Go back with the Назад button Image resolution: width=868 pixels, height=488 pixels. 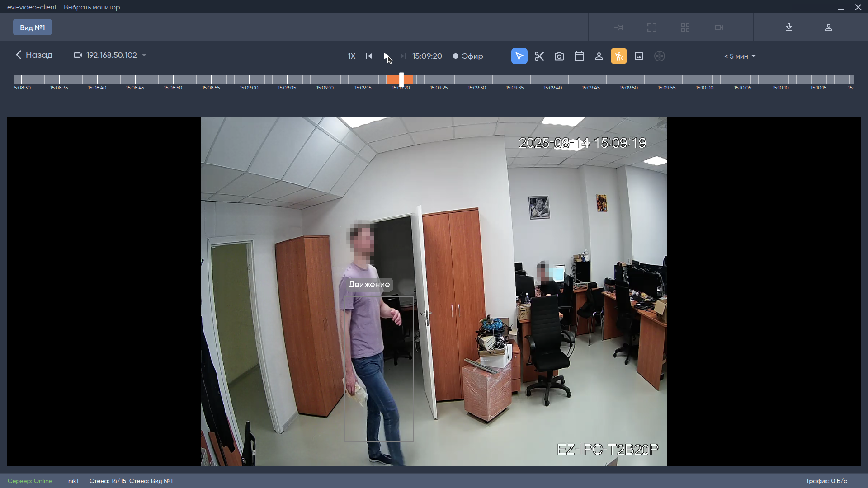34,55
